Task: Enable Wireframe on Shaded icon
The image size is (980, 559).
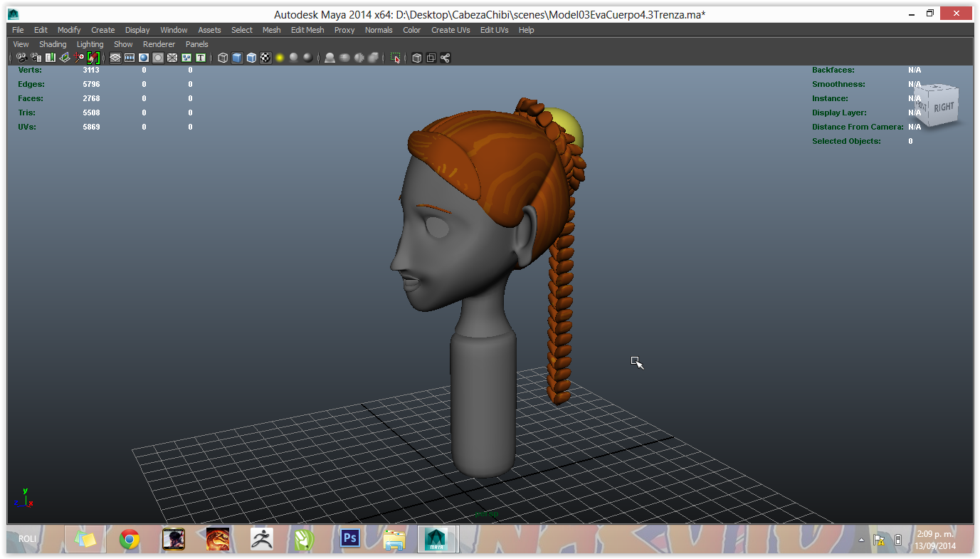Action: [251, 58]
